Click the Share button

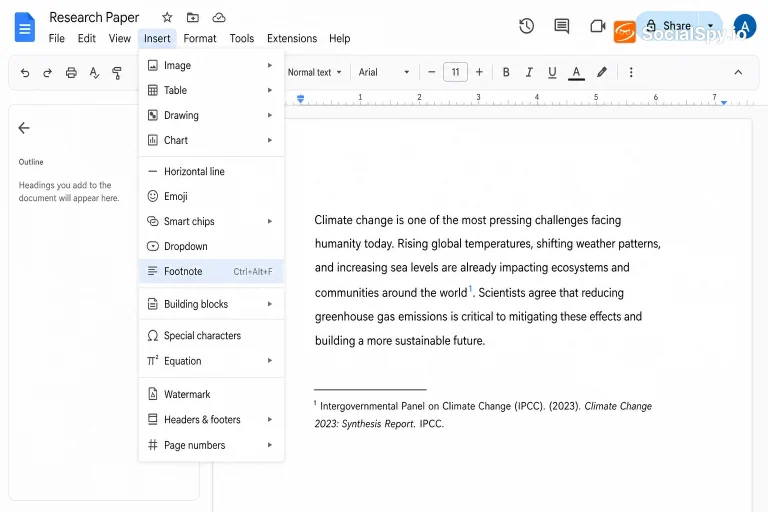(x=669, y=25)
